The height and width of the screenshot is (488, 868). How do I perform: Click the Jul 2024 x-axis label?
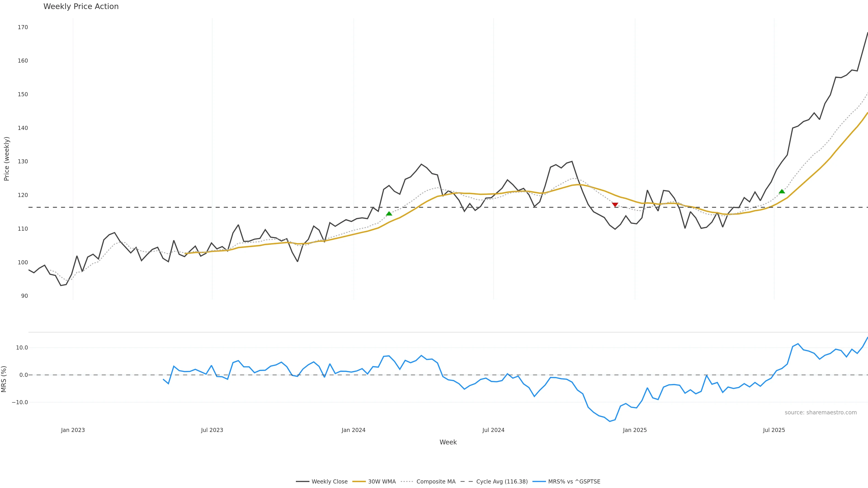[x=493, y=430]
